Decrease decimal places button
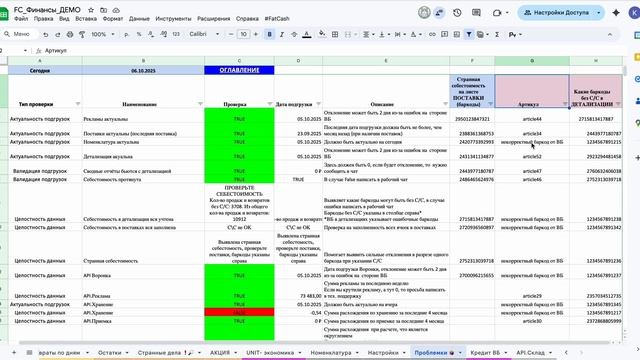The height and width of the screenshot is (360, 640). point(151,35)
